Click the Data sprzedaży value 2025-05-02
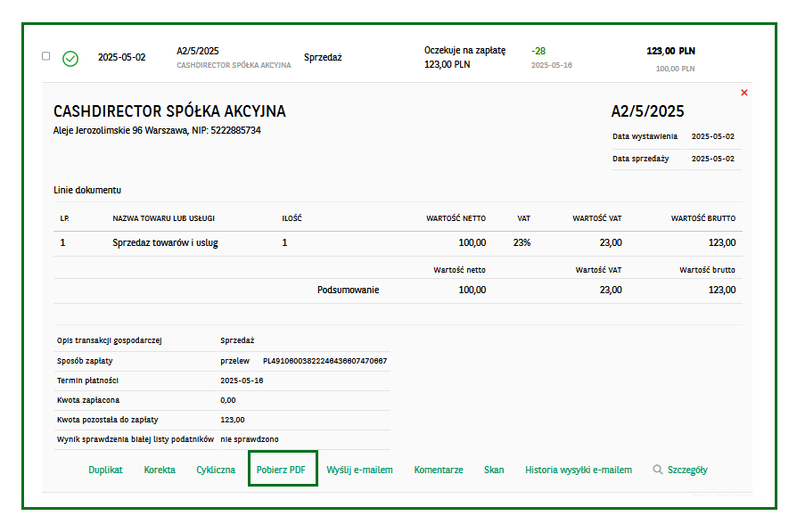The width and height of the screenshot is (797, 532). [712, 159]
